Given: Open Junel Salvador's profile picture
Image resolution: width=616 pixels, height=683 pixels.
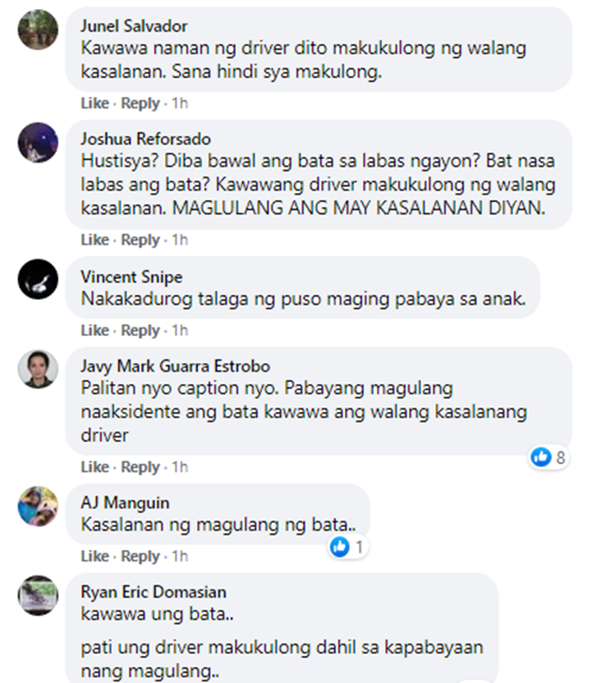Looking at the screenshot, I should pyautogui.click(x=38, y=30).
